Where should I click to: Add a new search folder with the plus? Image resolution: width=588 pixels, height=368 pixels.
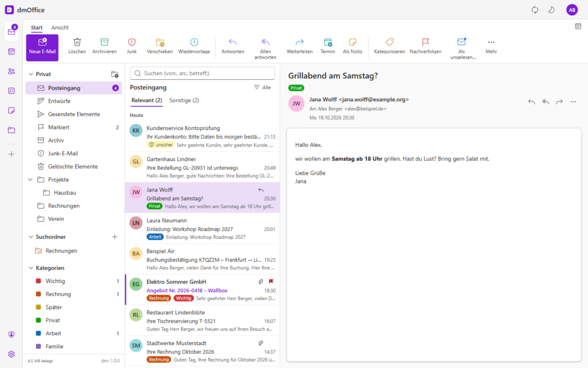click(x=115, y=237)
